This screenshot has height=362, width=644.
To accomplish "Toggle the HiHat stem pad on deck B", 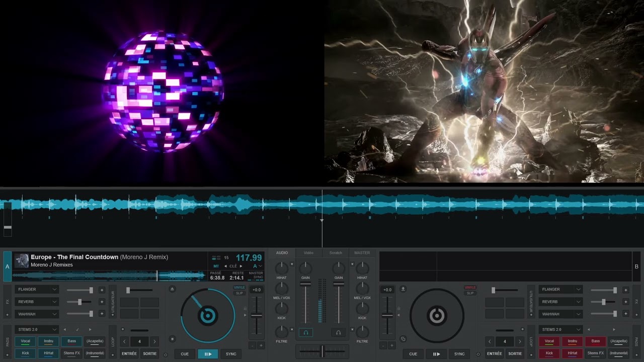I will click(x=573, y=353).
